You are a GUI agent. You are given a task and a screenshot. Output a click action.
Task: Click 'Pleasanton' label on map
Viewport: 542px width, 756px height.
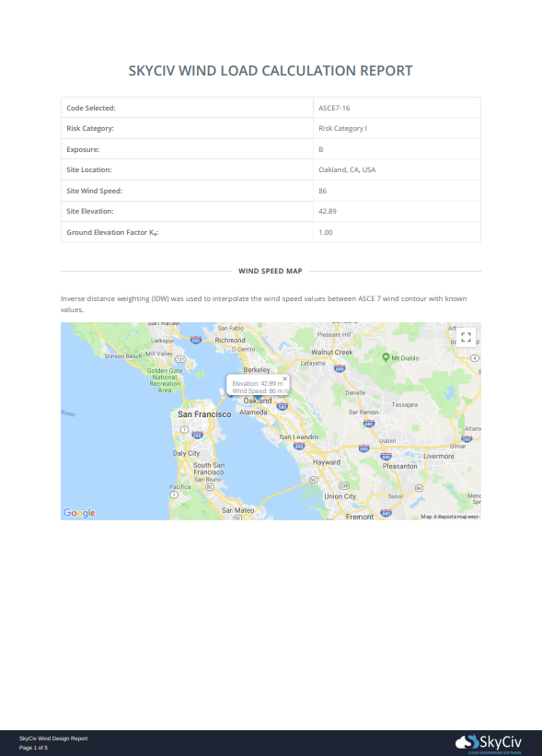[x=400, y=466]
